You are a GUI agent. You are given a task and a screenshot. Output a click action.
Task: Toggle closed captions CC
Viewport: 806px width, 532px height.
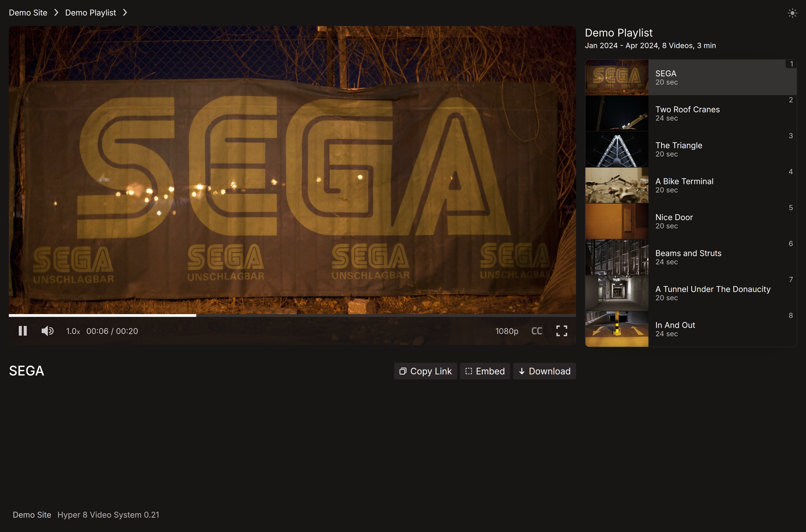[x=536, y=331]
